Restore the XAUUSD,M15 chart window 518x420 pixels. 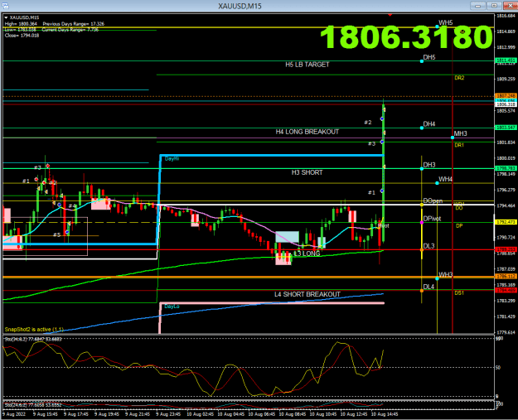(x=494, y=6)
